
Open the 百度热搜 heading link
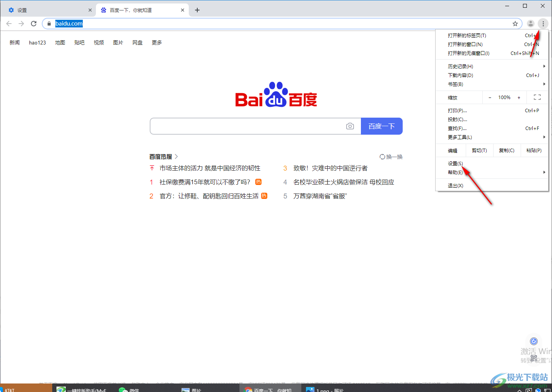[x=164, y=157]
